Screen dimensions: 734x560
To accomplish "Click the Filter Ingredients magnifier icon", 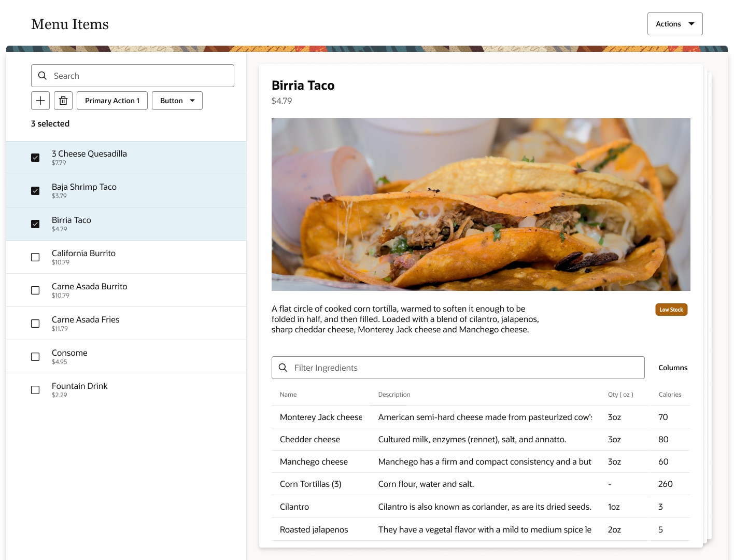I will click(x=283, y=368).
